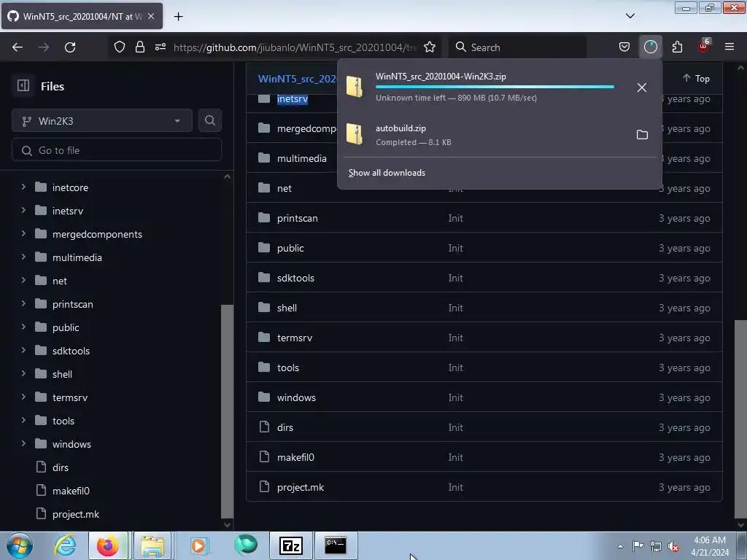
Task: Search this repository with the magnifier button
Action: pyautogui.click(x=210, y=120)
